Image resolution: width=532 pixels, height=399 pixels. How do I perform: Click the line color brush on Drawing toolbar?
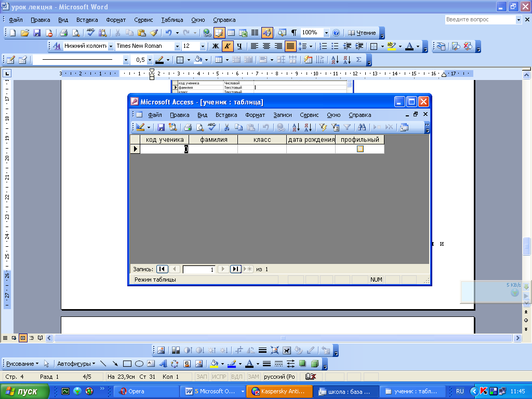tap(232, 364)
